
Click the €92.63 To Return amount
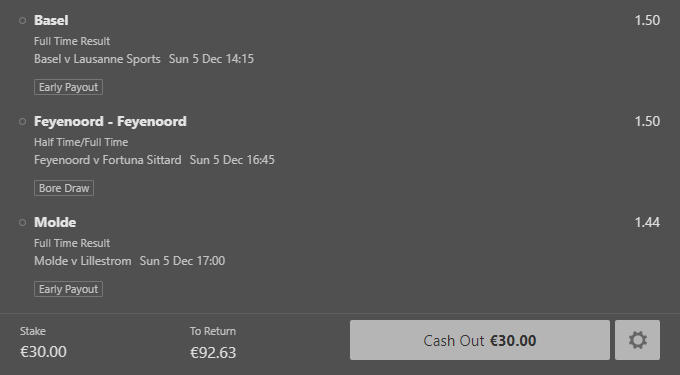click(213, 352)
